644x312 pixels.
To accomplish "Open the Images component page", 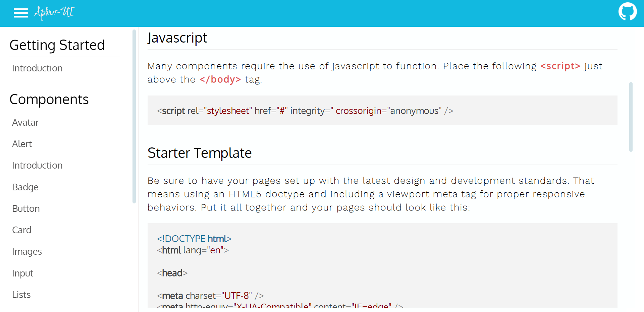I will pos(27,251).
